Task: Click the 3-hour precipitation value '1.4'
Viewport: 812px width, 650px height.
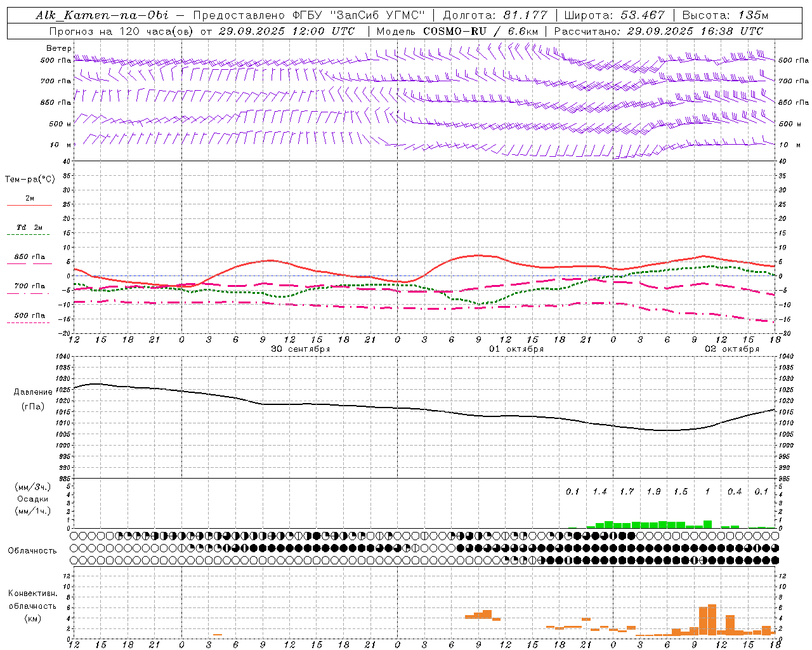Action: (x=599, y=492)
